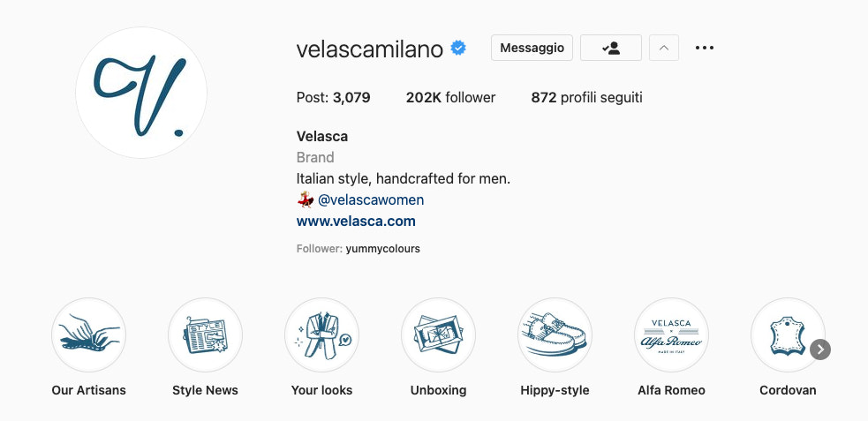
Task: View the Your looks highlight
Action: tap(321, 335)
